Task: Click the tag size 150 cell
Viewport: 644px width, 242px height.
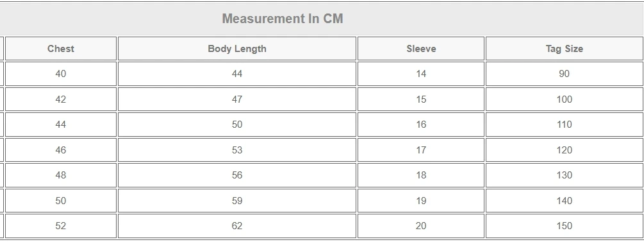Action: (565, 225)
